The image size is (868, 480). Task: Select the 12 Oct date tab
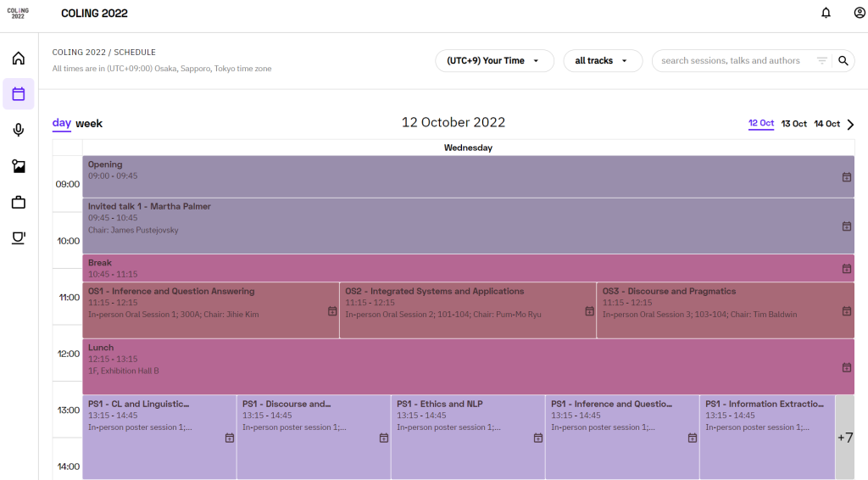coord(761,124)
